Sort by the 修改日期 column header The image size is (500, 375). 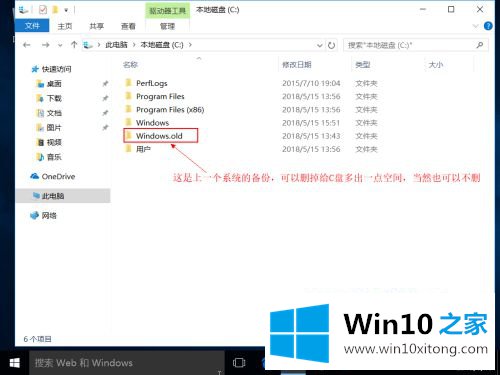tap(297, 65)
